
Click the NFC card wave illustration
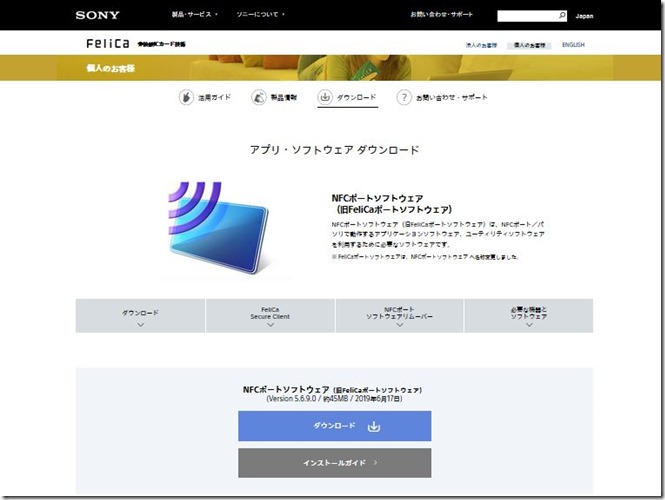tap(219, 227)
